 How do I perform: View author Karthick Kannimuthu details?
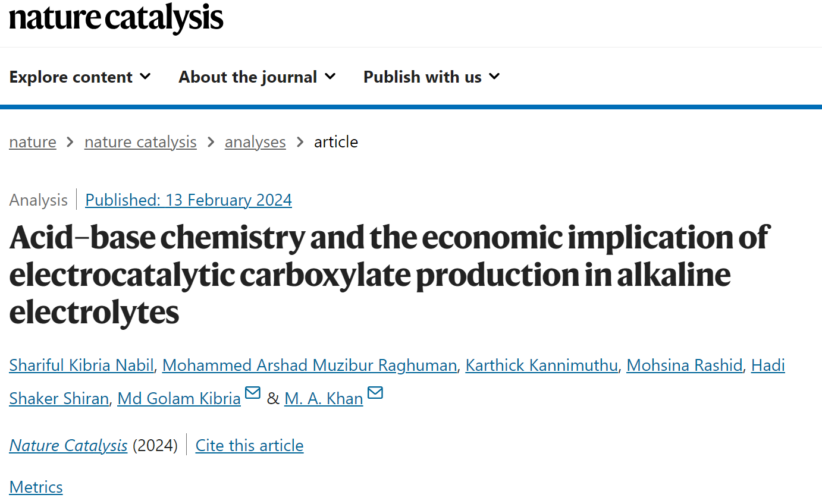point(541,365)
